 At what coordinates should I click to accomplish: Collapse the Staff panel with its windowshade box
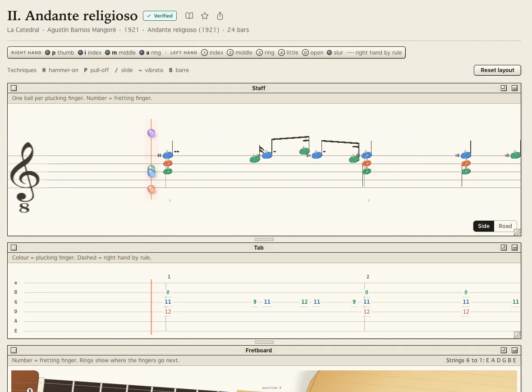click(x=515, y=88)
